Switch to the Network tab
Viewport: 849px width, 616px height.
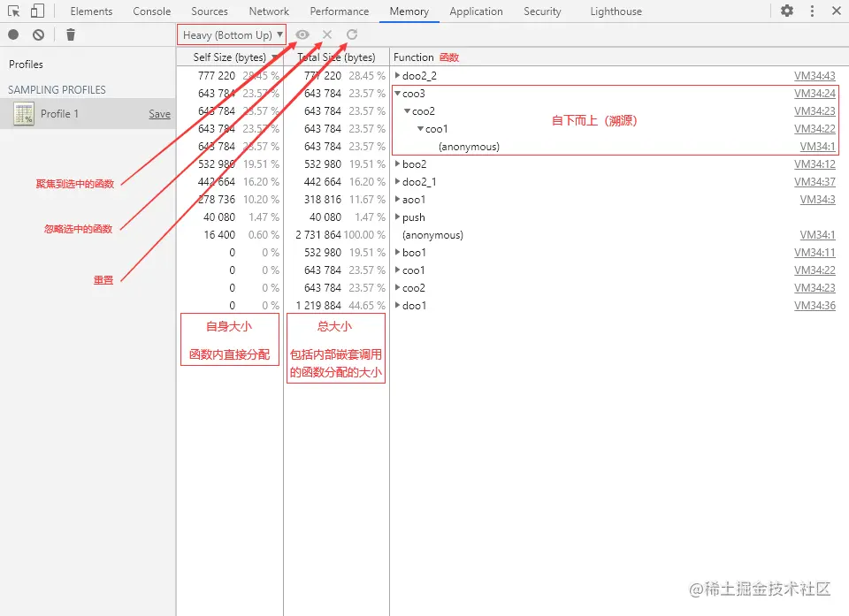[x=269, y=11]
